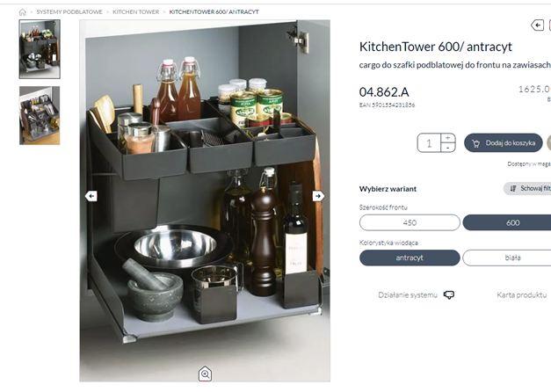551x392 pixels.
Task: Click the filter icon beside Schowaj filtry
Action: click(513, 189)
